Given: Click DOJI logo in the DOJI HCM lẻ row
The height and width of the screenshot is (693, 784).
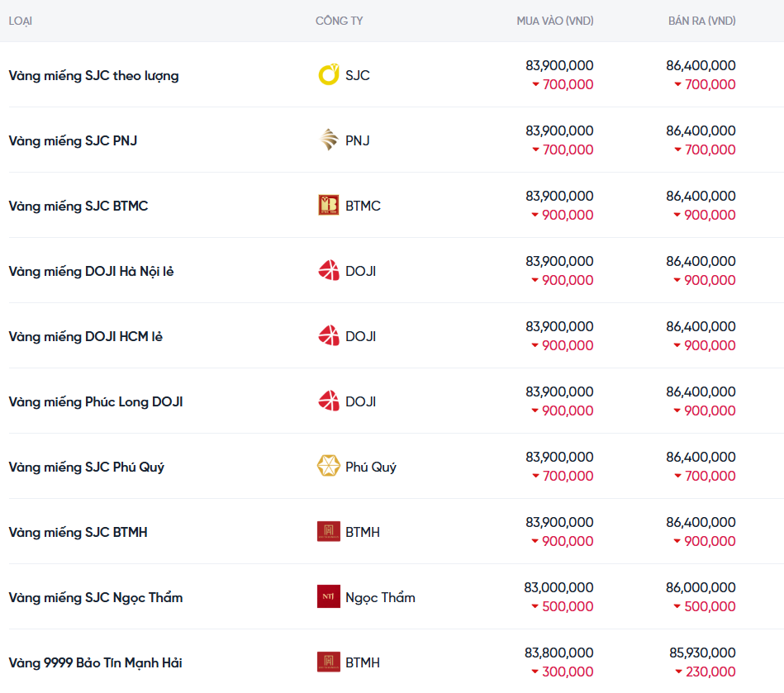Looking at the screenshot, I should (x=328, y=336).
